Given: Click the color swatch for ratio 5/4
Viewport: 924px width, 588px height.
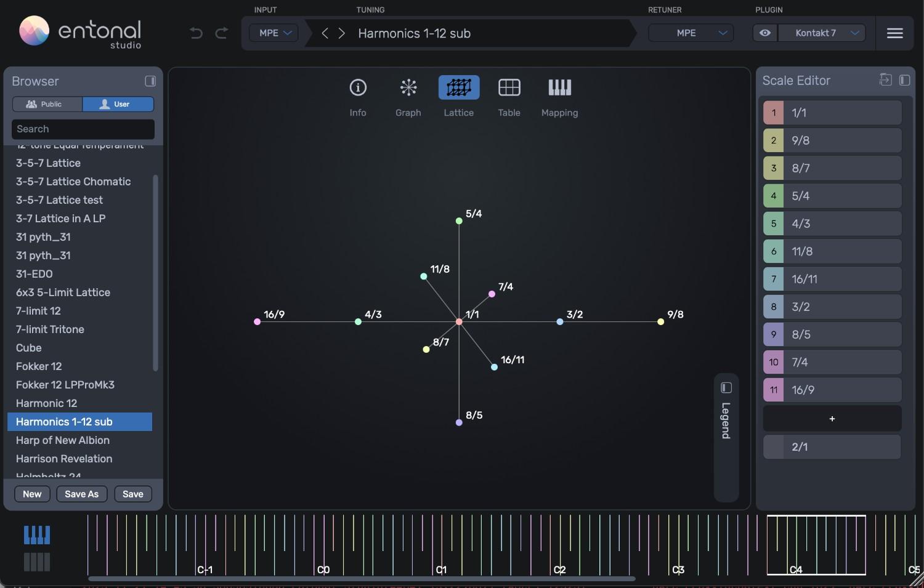Looking at the screenshot, I should click(x=773, y=195).
